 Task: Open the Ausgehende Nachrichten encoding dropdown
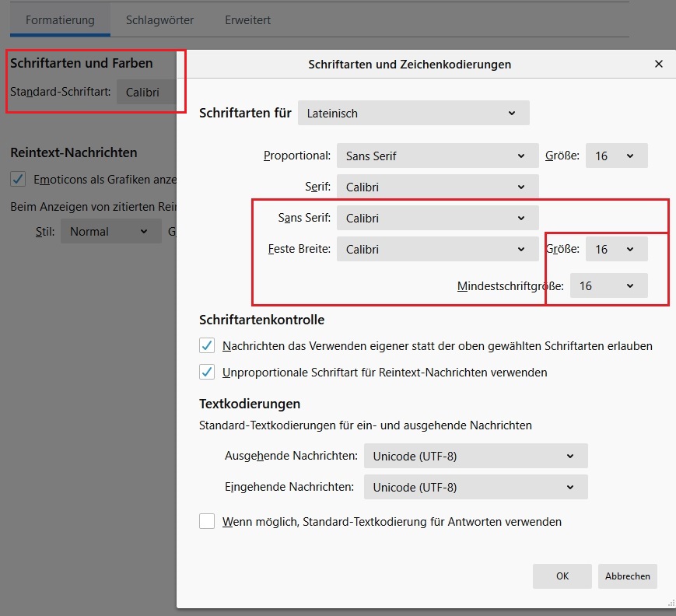pos(475,456)
